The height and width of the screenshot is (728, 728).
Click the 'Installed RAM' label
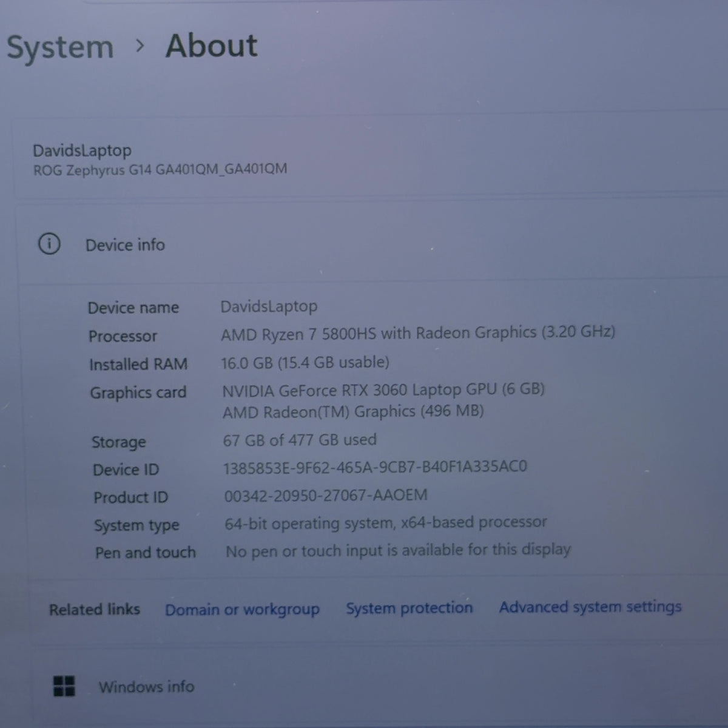(138, 364)
